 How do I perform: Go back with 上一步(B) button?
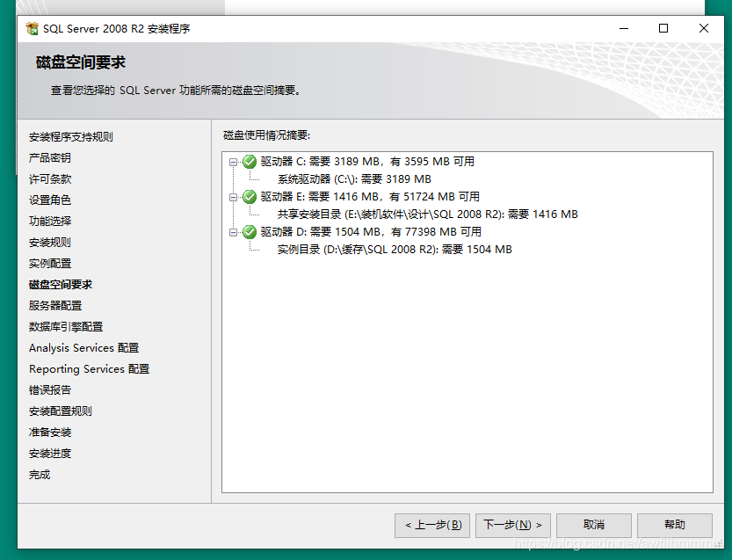coord(432,526)
